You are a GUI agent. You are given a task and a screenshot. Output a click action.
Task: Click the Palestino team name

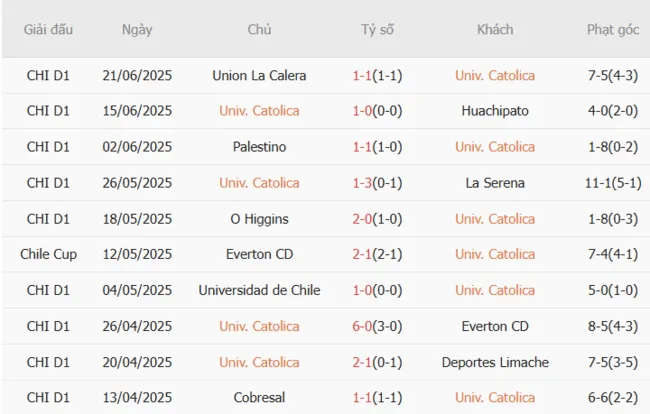[x=259, y=147]
